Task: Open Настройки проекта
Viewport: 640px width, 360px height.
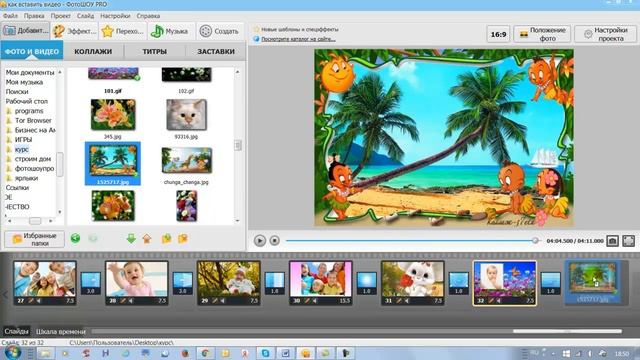Action: (605, 34)
